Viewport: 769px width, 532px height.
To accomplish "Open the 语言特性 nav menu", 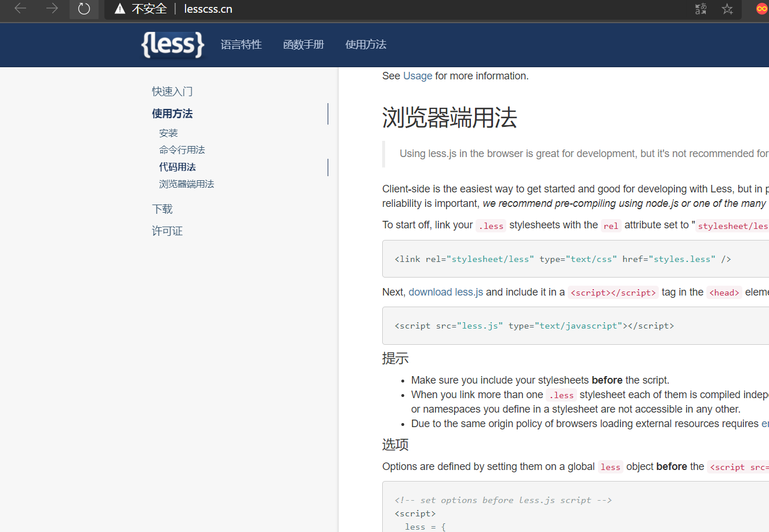I will click(x=241, y=45).
